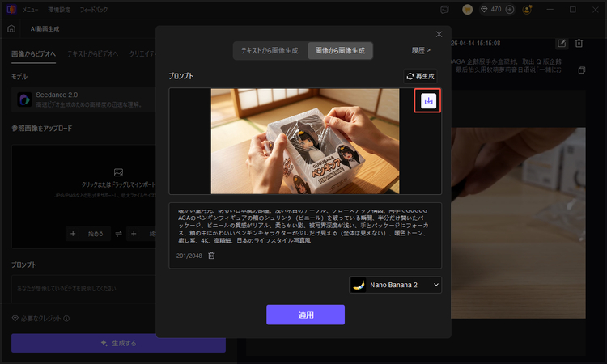Switch to テキストから画像生成 tab
The width and height of the screenshot is (607, 364).
[x=270, y=51]
